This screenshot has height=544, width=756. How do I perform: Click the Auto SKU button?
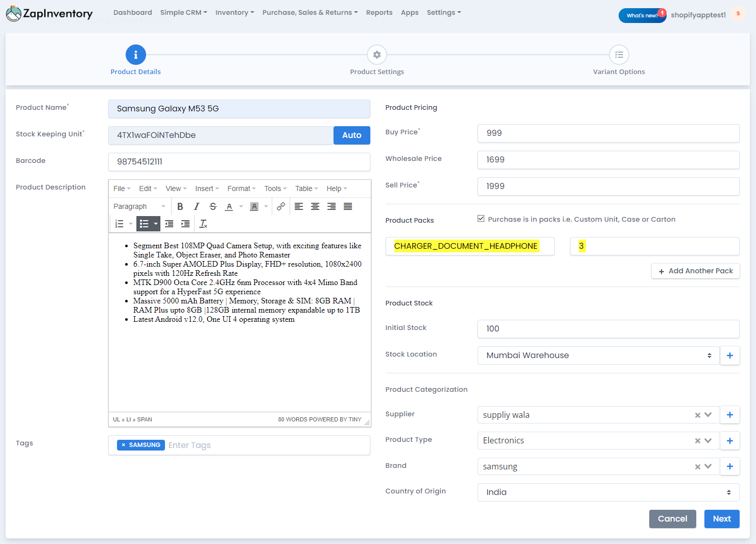click(x=352, y=135)
